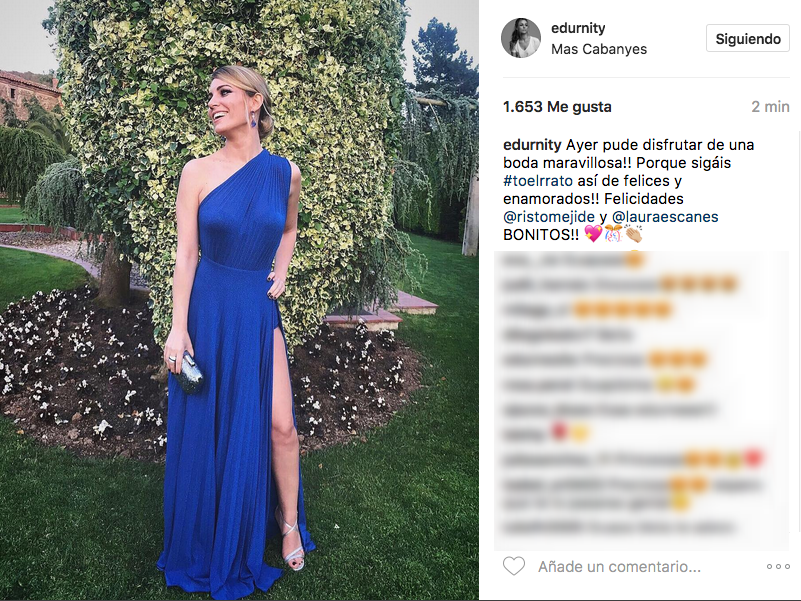Visit the @lauraescanes mention
801x601 pixels.
pos(665,217)
